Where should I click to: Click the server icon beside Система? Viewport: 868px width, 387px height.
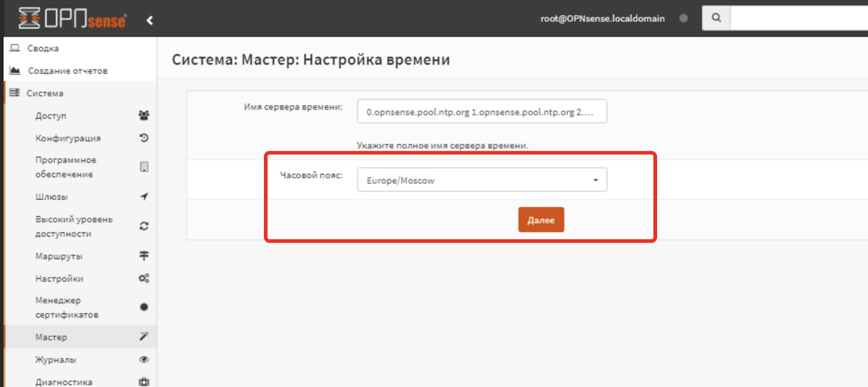pos(15,93)
